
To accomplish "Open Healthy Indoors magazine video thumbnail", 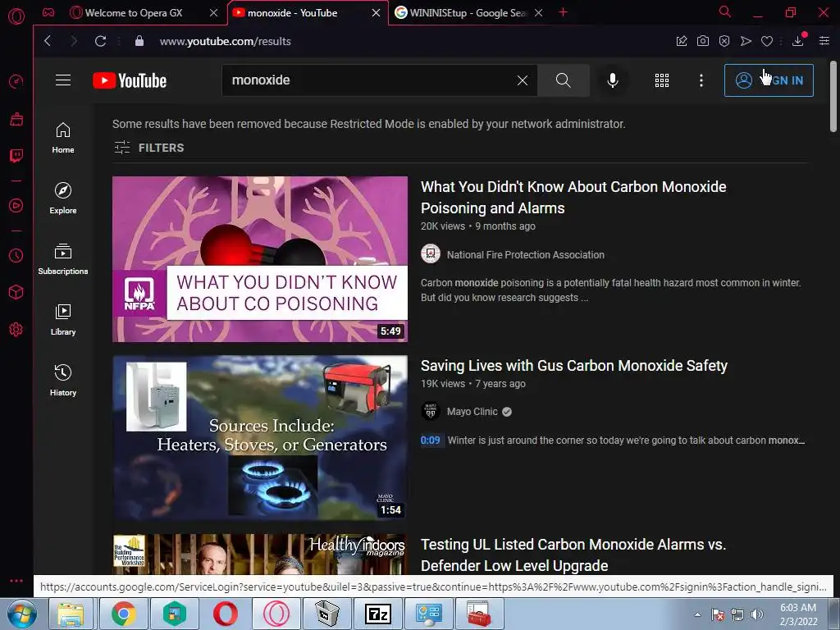I will pyautogui.click(x=260, y=554).
